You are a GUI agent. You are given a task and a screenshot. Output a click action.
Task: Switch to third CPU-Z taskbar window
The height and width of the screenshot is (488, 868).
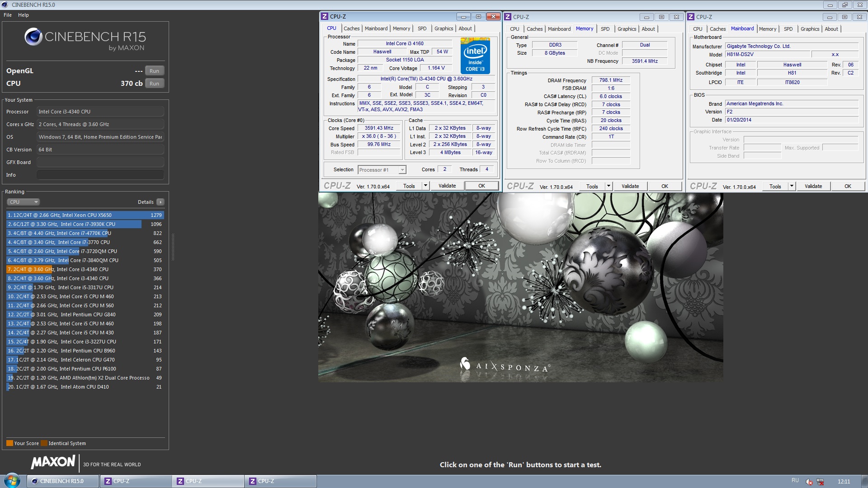(280, 481)
